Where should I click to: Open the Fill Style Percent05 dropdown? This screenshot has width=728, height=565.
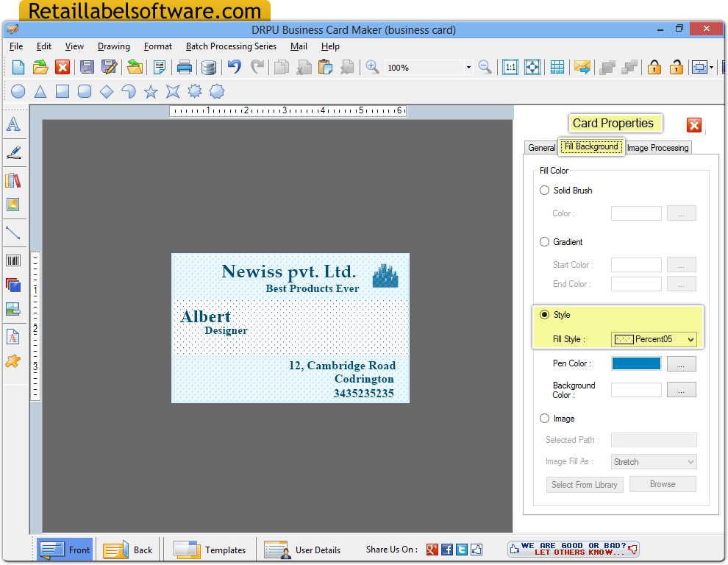tap(654, 339)
